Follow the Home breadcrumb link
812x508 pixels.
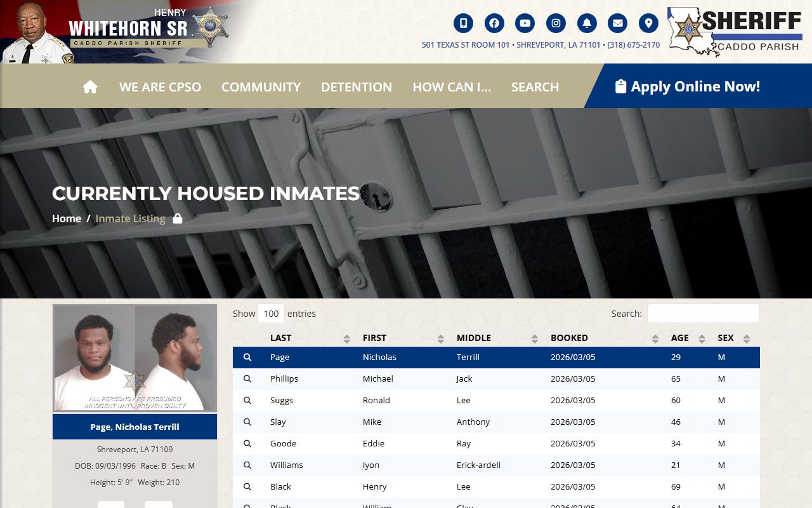point(67,218)
